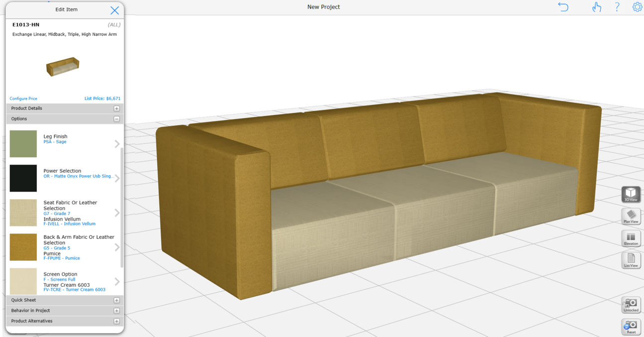Click the Configure Price link
The width and height of the screenshot is (644, 337).
click(x=23, y=98)
